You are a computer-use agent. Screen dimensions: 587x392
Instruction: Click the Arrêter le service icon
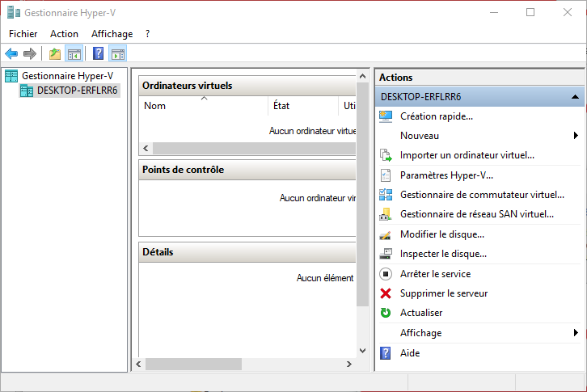point(386,274)
